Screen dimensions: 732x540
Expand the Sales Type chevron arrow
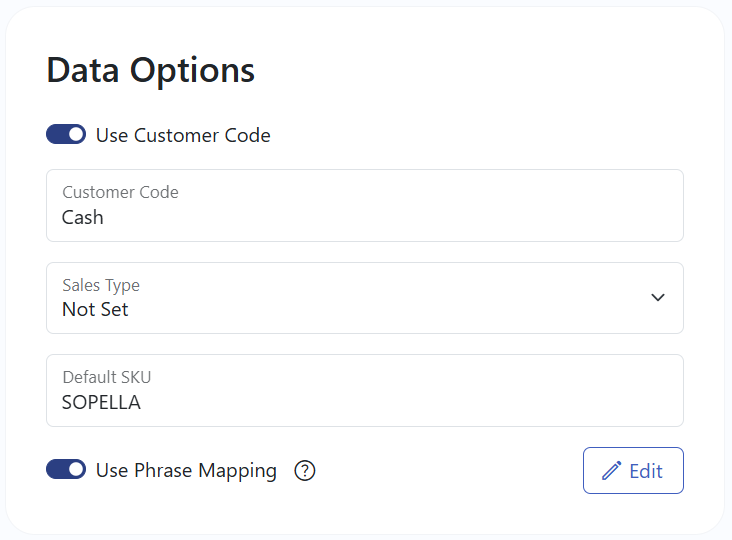pos(658,298)
